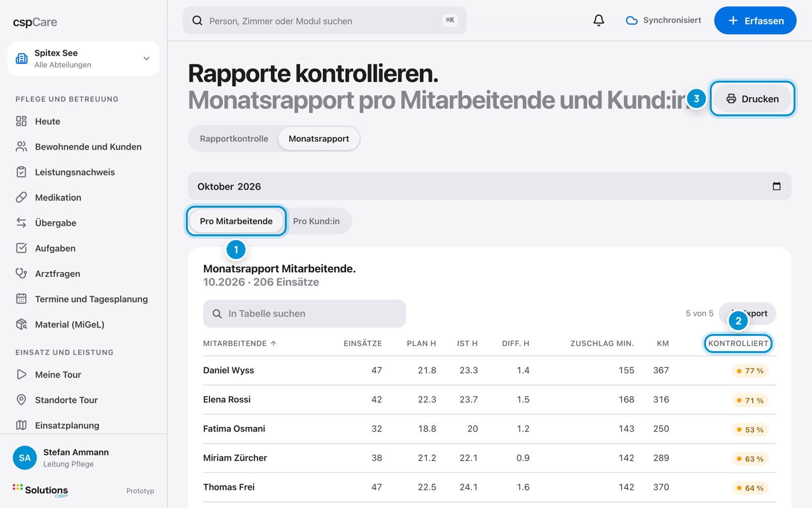Screen dimensions: 812x508
Task: Switch to the Pro Kund:in view
Action: (x=316, y=221)
